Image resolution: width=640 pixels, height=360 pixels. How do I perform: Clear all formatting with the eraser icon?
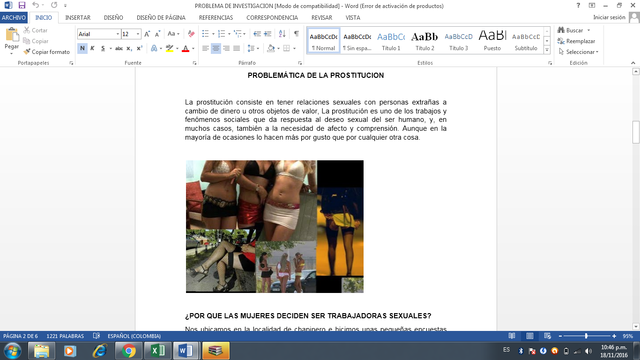click(191, 34)
